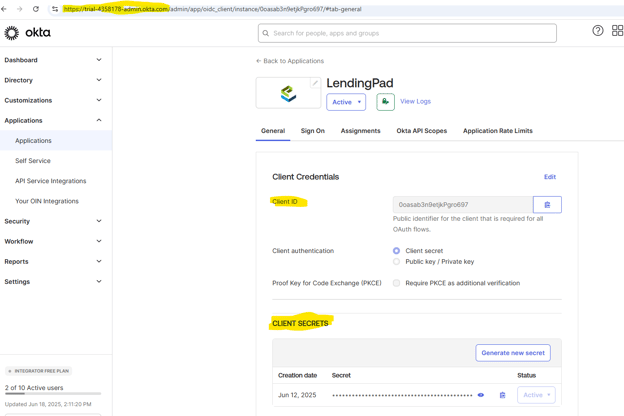Open site info icon in address bar

pos(55,9)
